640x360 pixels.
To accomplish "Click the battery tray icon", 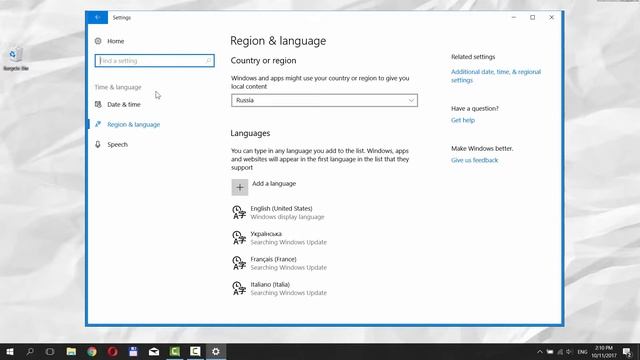I will (550, 352).
